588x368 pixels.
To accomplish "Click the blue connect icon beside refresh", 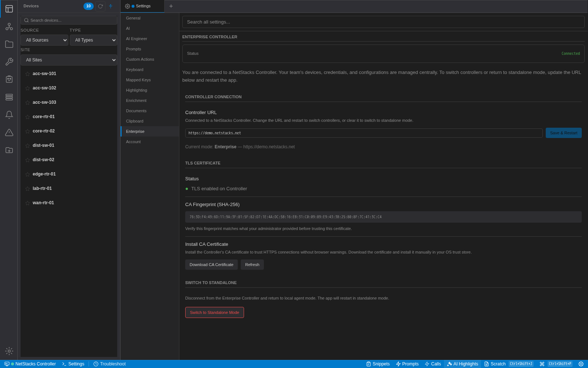I will click(111, 6).
